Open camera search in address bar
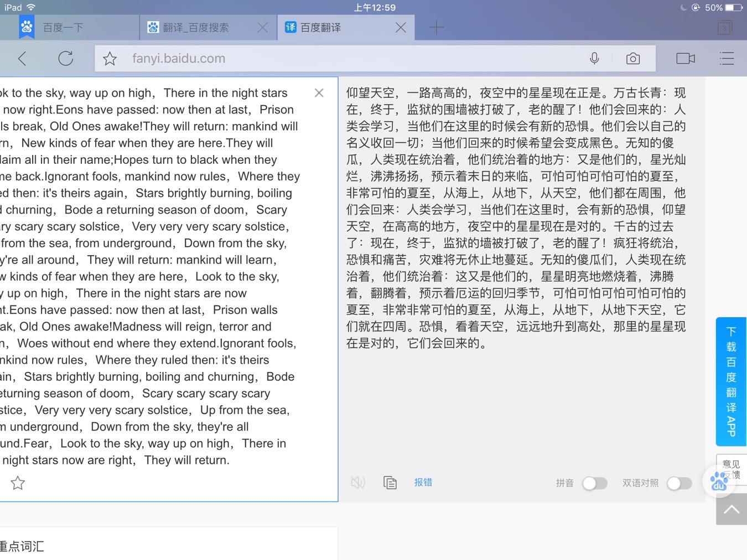 [x=633, y=59]
